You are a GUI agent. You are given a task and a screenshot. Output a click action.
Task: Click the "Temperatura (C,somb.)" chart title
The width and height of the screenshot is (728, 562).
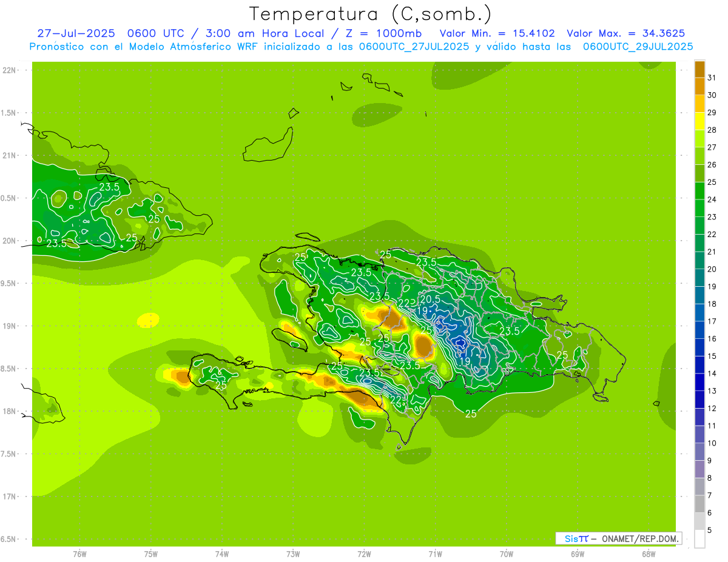click(371, 14)
